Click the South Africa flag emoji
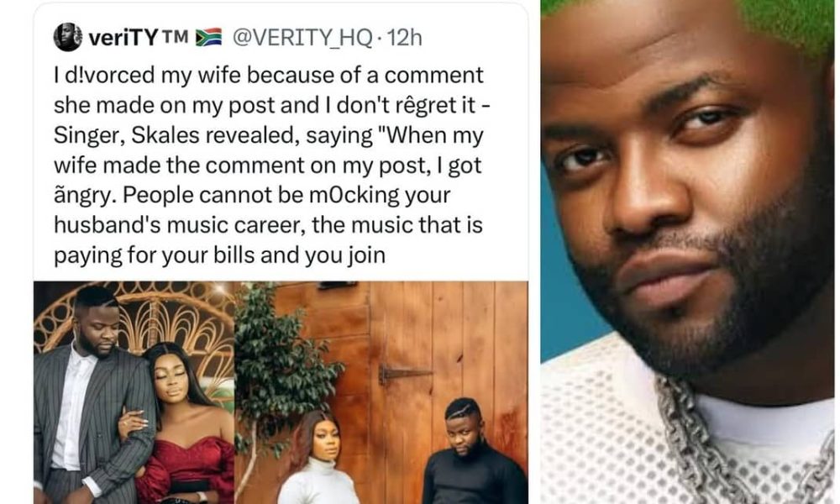 [x=208, y=38]
